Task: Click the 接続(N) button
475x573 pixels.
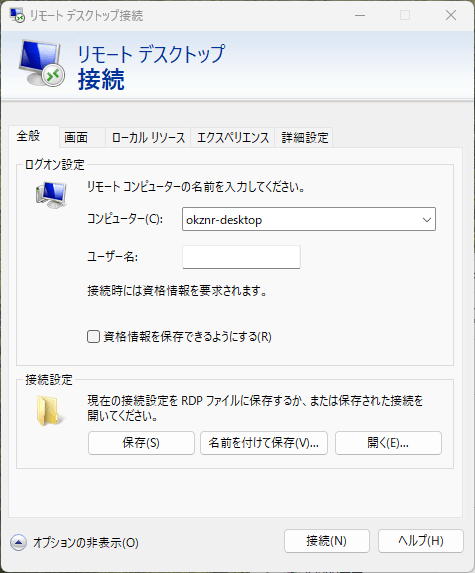Action: [327, 541]
